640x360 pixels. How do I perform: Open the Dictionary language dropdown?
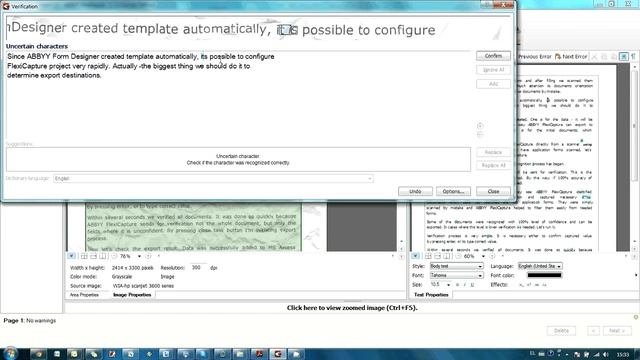[x=213, y=178]
